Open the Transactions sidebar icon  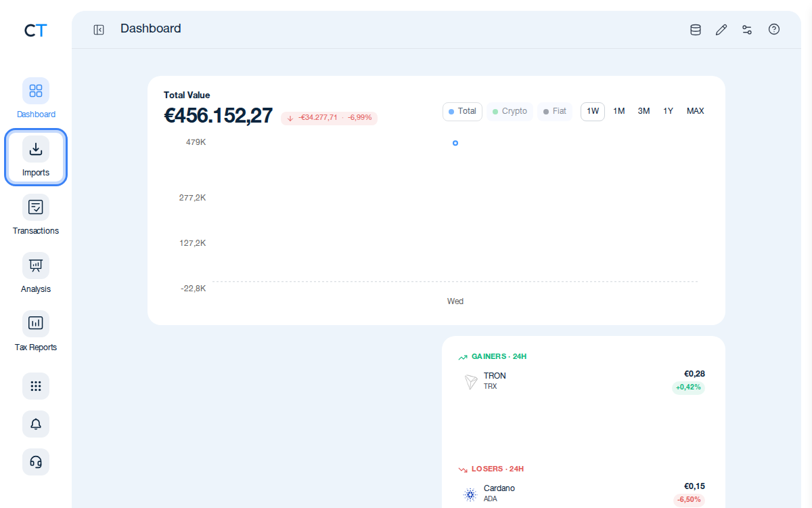point(36,207)
